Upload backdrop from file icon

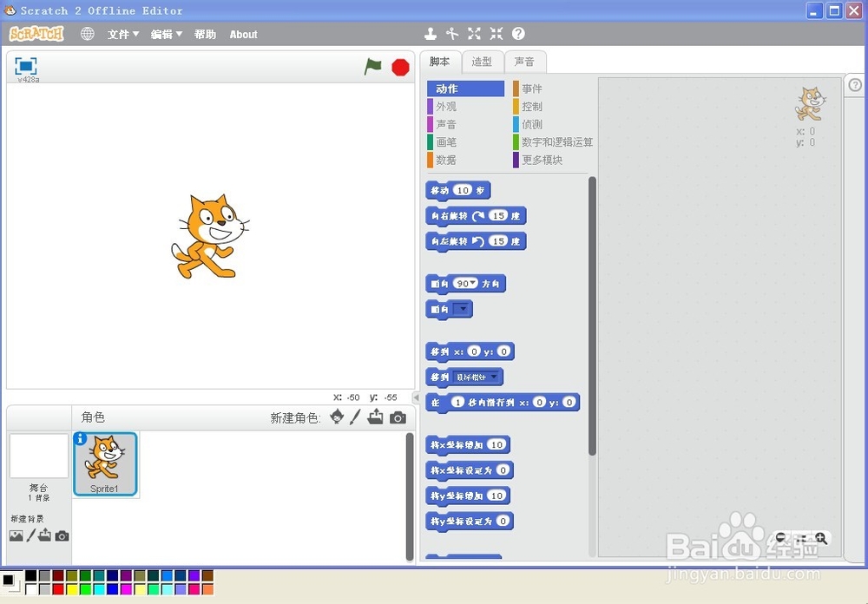pos(45,535)
